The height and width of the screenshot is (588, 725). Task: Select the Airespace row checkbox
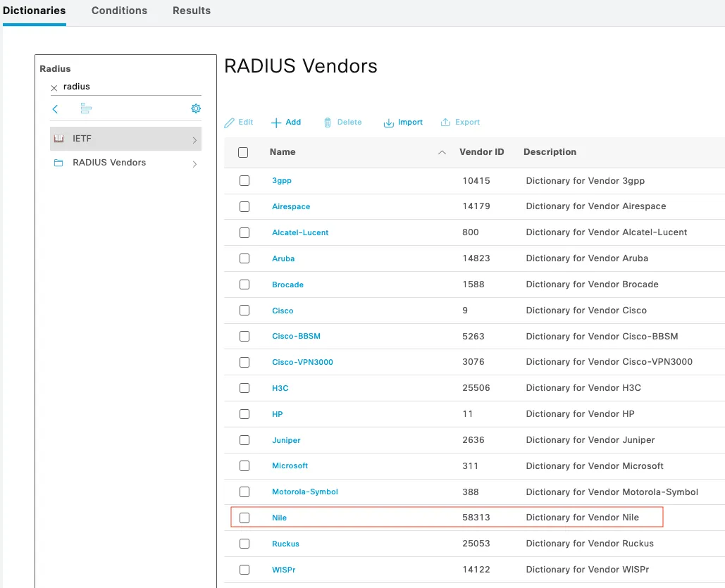[244, 206]
